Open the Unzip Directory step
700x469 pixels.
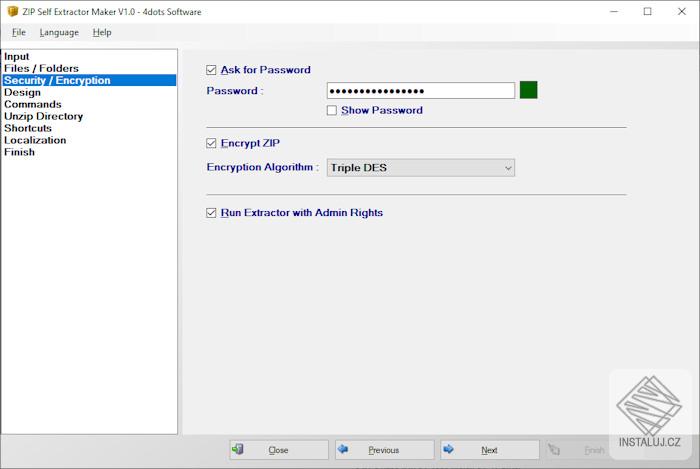click(89, 116)
